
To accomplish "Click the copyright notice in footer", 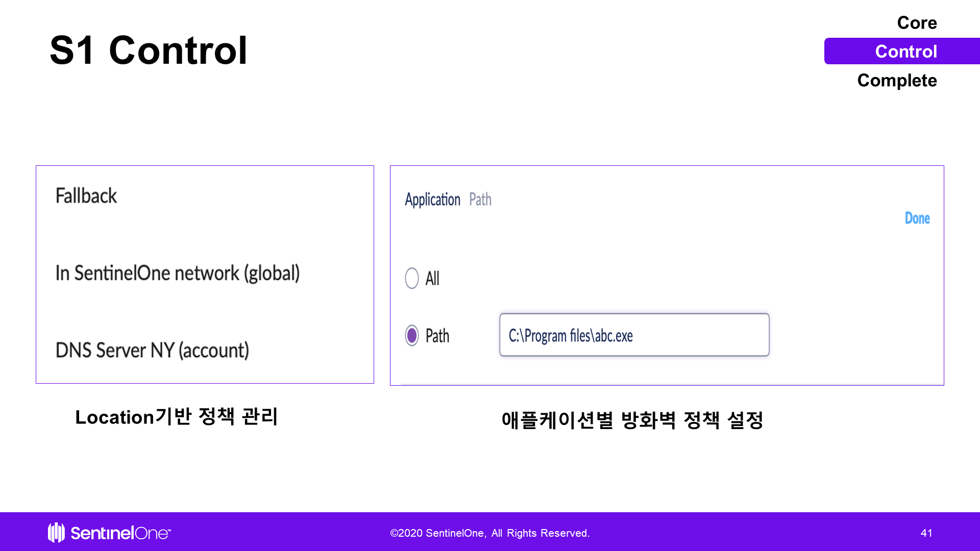I will coord(489,533).
